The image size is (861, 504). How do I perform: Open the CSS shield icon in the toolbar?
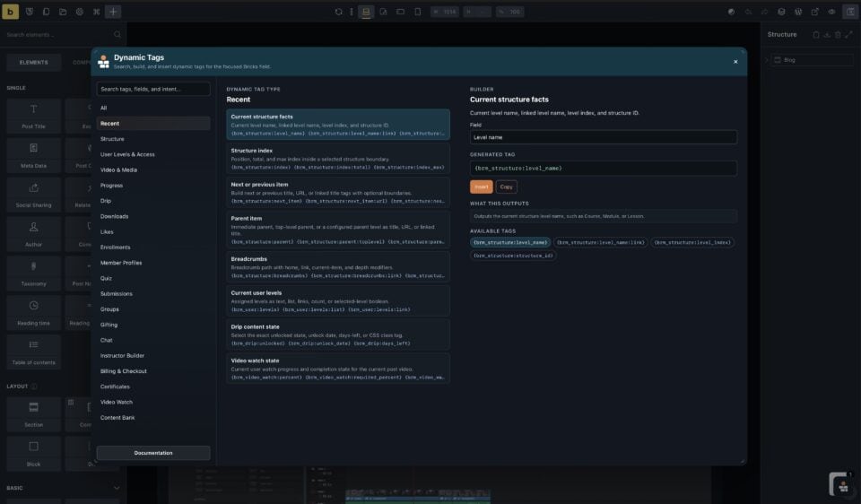(30, 12)
